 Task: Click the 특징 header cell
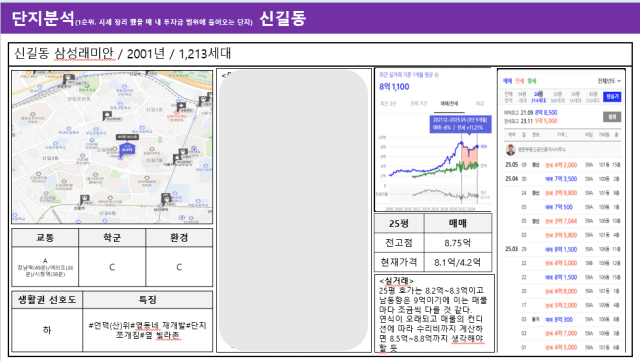[147, 300]
